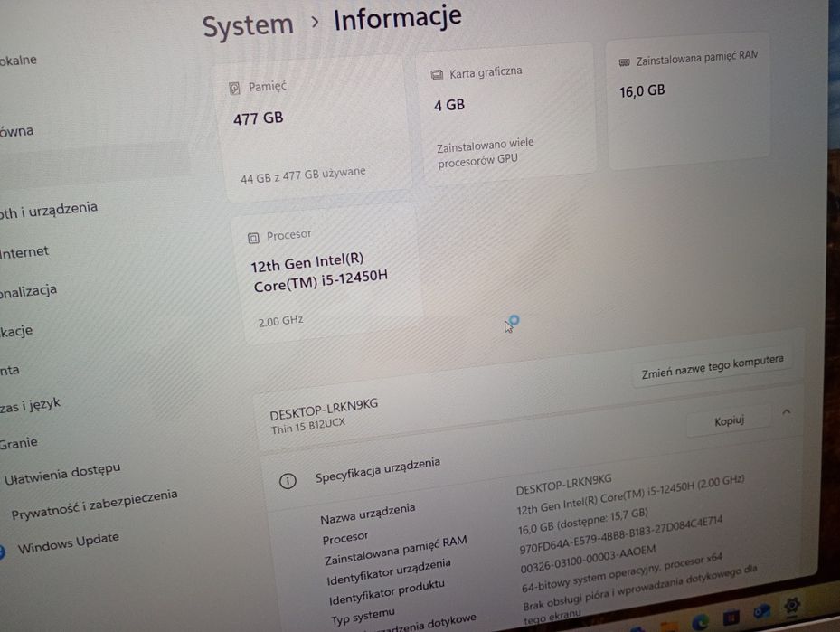Click product ID 00326-03100-00003-AAOEM
Image resolution: width=840 pixels, height=632 pixels.
(588, 560)
